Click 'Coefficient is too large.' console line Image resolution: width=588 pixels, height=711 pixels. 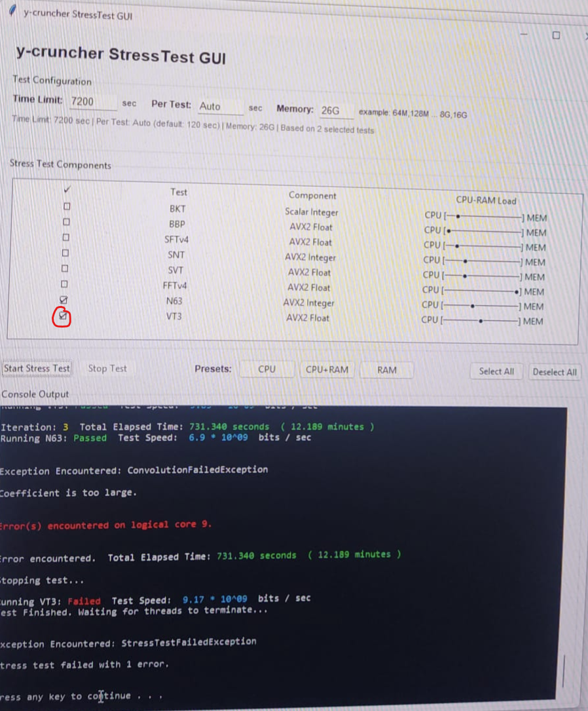[68, 492]
